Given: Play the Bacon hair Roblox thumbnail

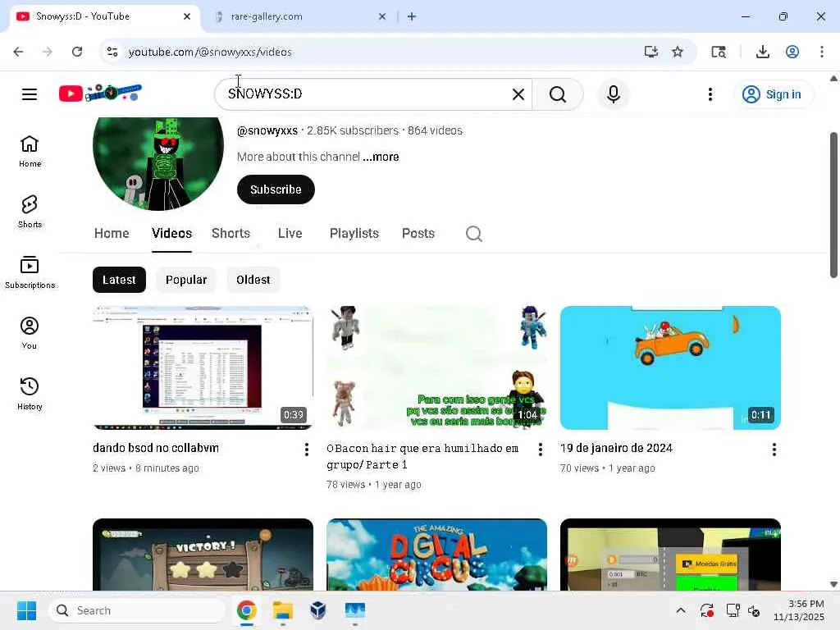Looking at the screenshot, I should pyautogui.click(x=436, y=367).
